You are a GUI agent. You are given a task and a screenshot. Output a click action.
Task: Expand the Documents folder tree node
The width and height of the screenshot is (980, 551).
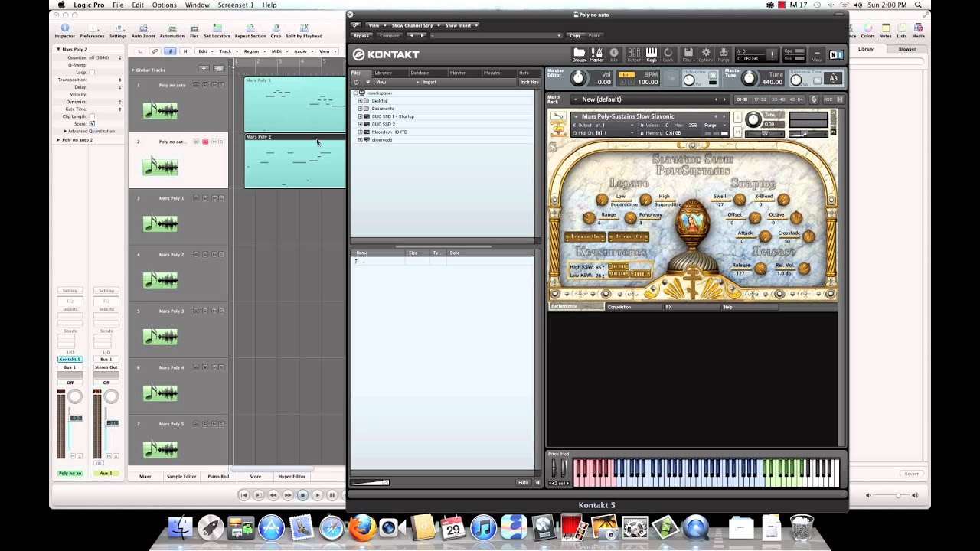click(360, 109)
